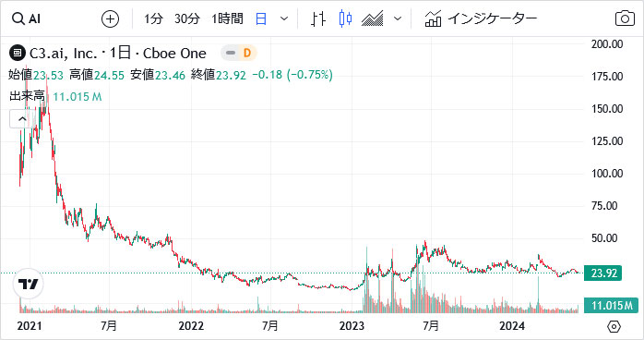
Task: Expand the interval dropdown arrow
Action: click(x=284, y=18)
